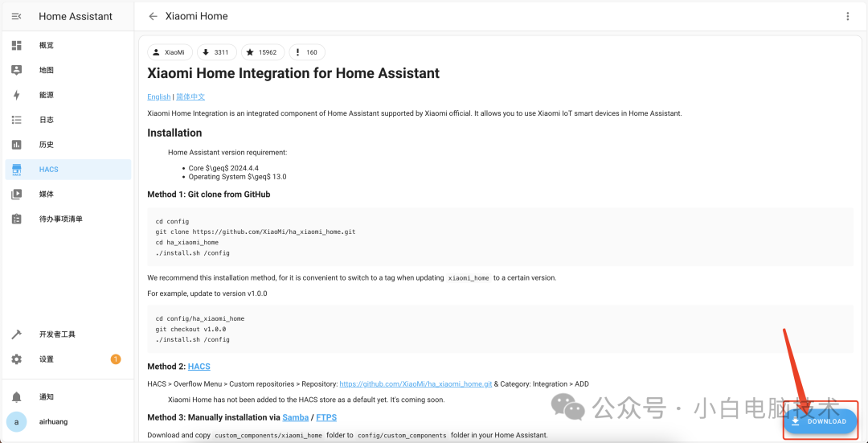This screenshot has width=868, height=443.
Task: Click the 'cd config/ha_xiaomi_home' code line
Action: [x=200, y=319]
